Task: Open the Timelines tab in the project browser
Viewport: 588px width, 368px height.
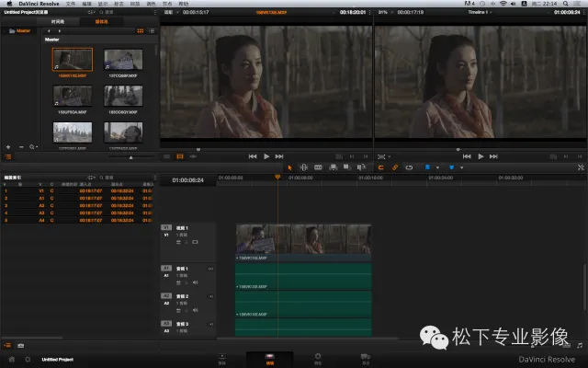Action: point(58,22)
